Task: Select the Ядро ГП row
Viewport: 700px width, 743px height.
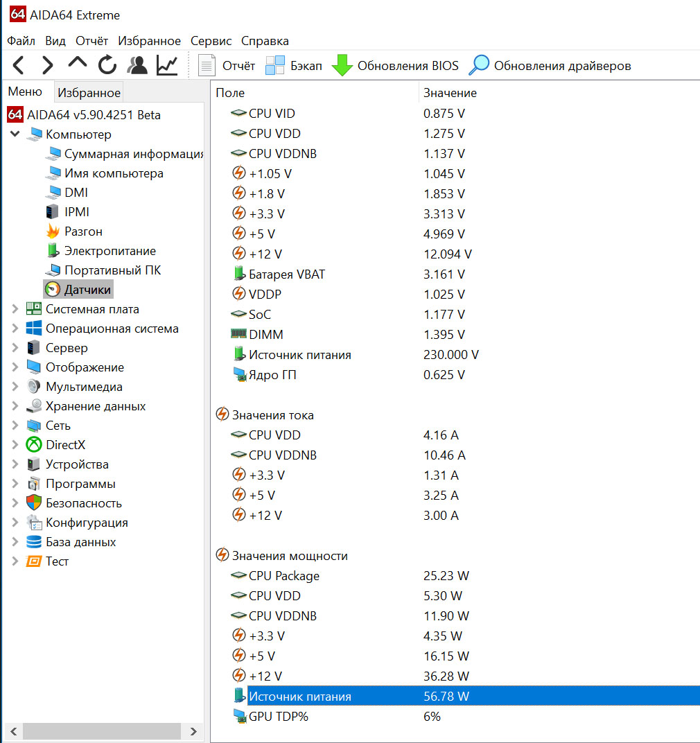Action: pyautogui.click(x=455, y=375)
